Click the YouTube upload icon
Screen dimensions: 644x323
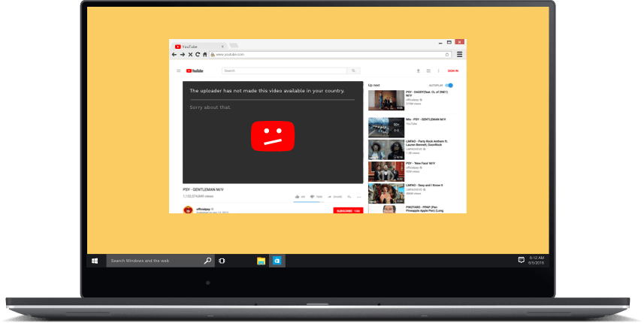pos(418,71)
